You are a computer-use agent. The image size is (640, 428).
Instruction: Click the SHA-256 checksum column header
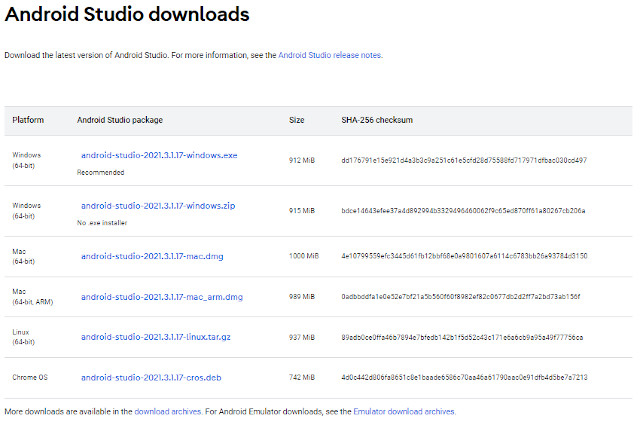[x=377, y=120]
